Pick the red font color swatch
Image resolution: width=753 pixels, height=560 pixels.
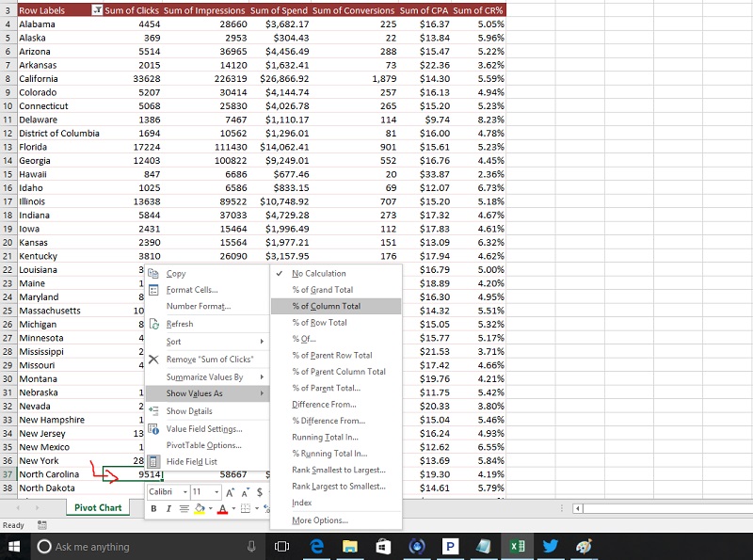(223, 507)
